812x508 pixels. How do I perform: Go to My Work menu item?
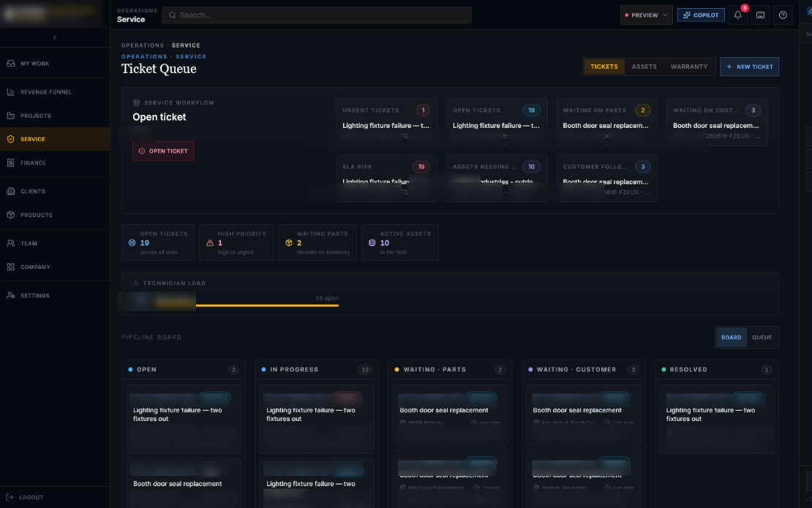click(x=55, y=63)
